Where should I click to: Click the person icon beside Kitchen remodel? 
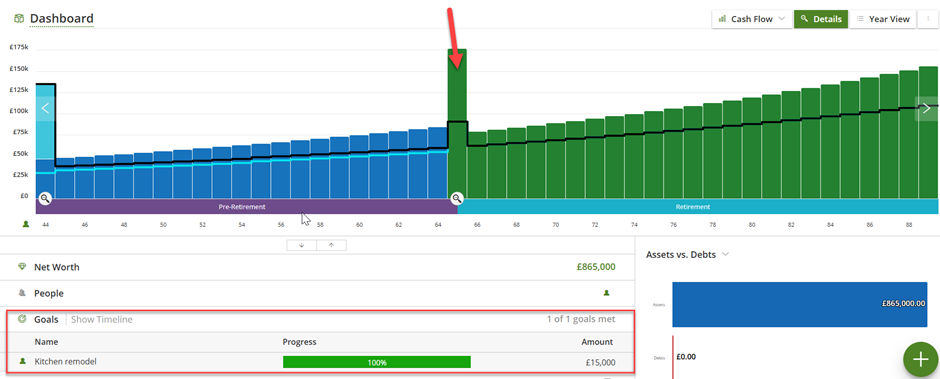click(x=23, y=362)
